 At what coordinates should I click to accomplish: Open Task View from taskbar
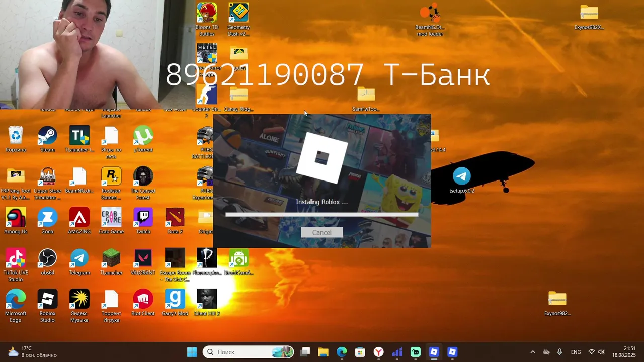point(305,352)
